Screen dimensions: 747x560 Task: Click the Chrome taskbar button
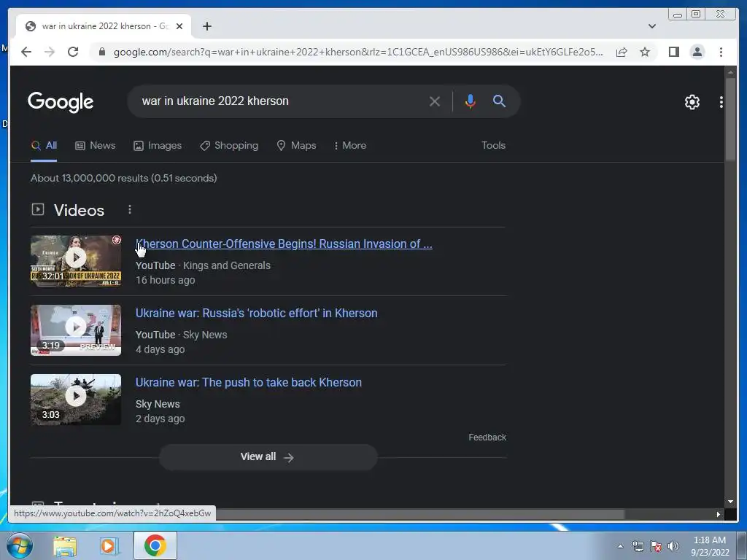[155, 545]
